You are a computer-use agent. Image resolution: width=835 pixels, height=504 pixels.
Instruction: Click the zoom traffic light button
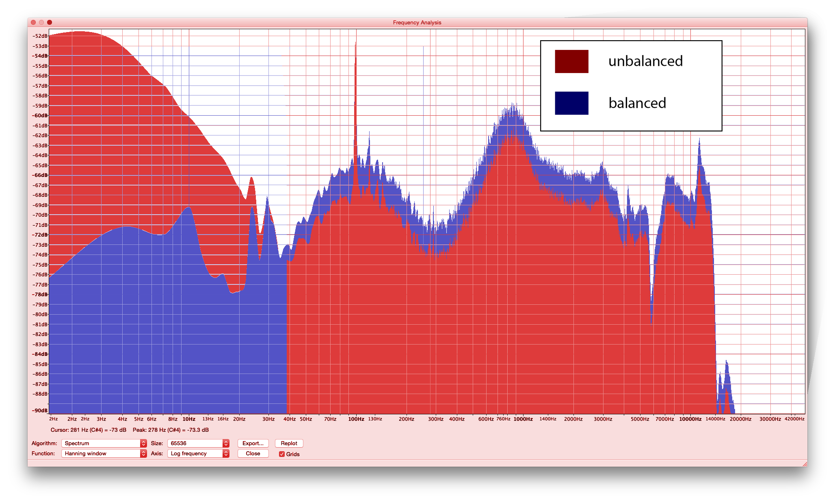point(50,22)
